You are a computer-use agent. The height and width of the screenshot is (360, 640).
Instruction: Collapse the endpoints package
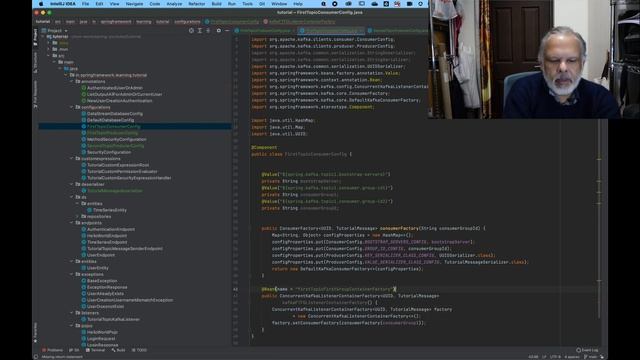tap(72, 223)
